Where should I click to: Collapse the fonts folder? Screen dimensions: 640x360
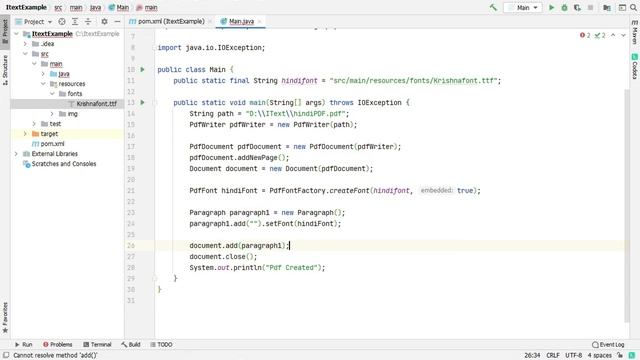tap(52, 94)
